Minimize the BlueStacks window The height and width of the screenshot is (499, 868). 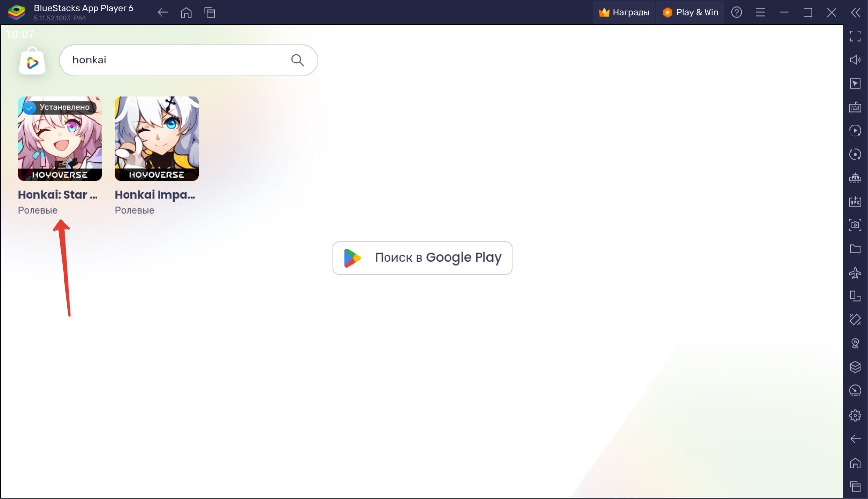click(x=784, y=12)
